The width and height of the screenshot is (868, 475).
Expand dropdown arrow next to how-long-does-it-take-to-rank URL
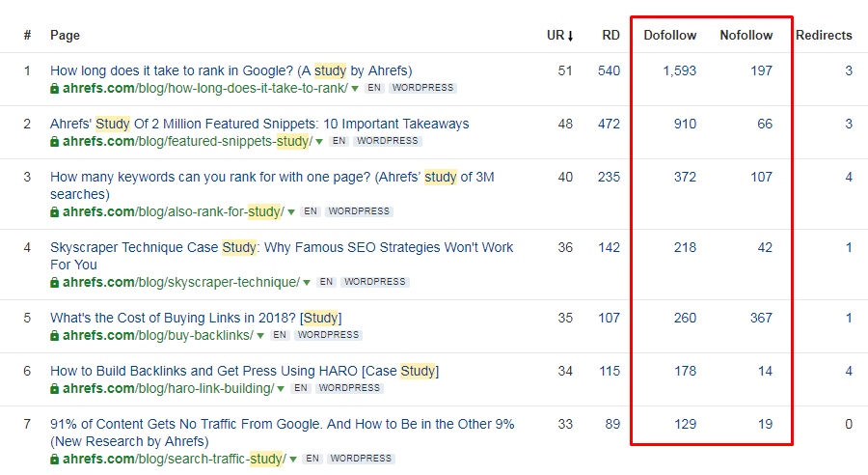coord(355,88)
